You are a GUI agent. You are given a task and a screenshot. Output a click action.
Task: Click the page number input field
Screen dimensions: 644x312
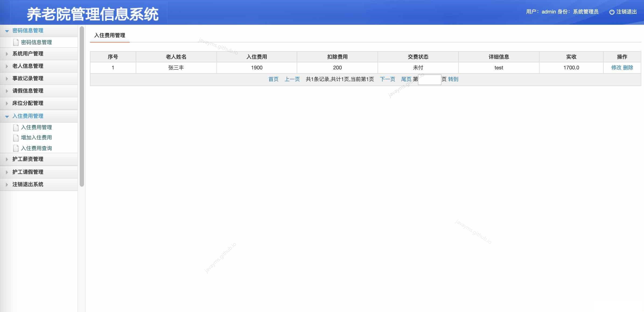tap(429, 80)
